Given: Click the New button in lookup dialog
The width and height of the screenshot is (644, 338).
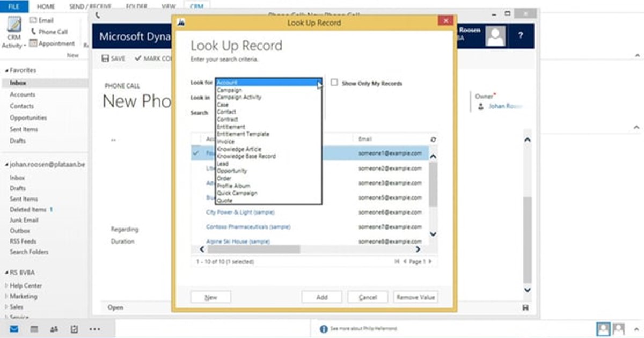Looking at the screenshot, I should coord(211,297).
